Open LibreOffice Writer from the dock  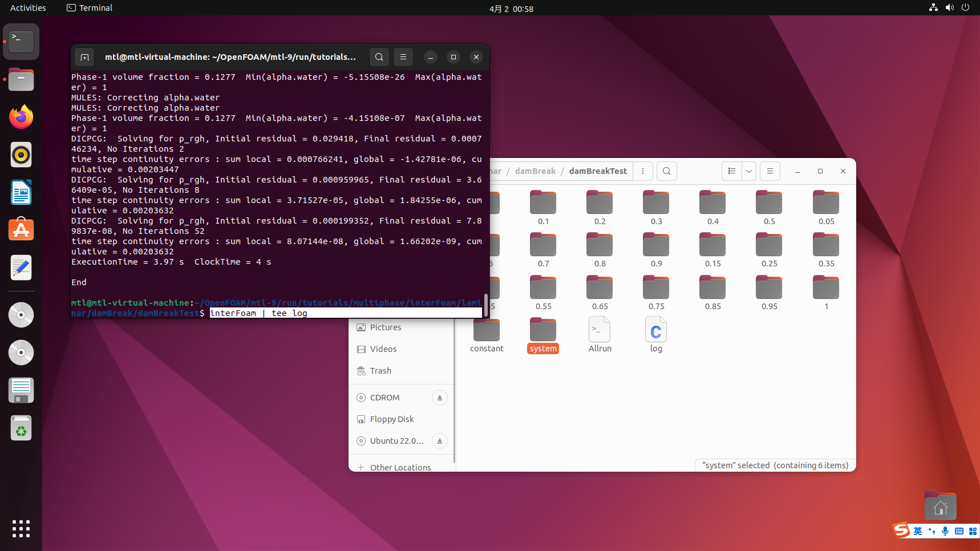click(21, 192)
